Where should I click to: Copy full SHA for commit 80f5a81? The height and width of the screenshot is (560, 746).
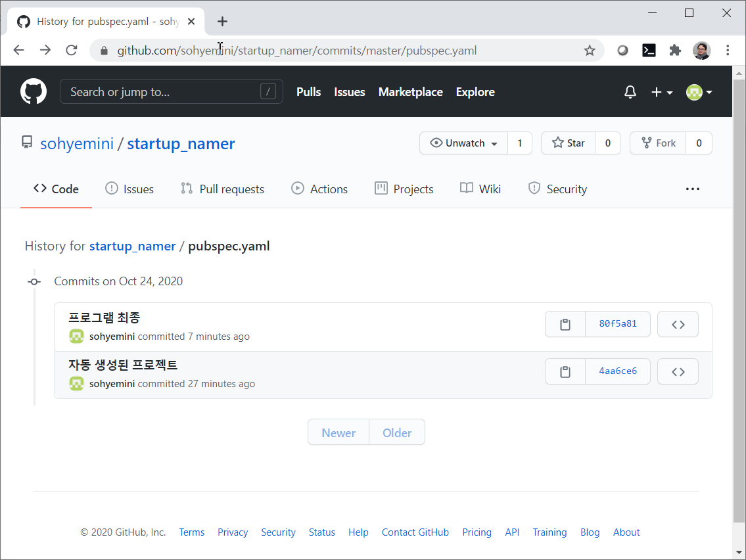[565, 324]
